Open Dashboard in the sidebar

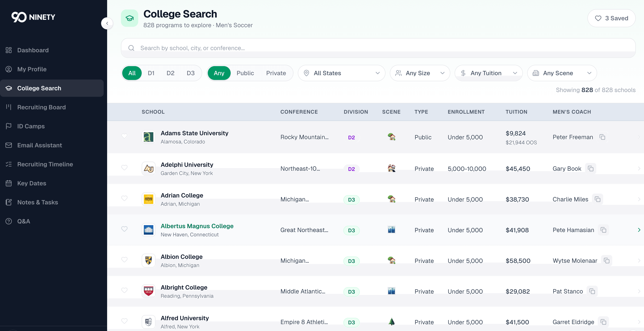pos(52,50)
